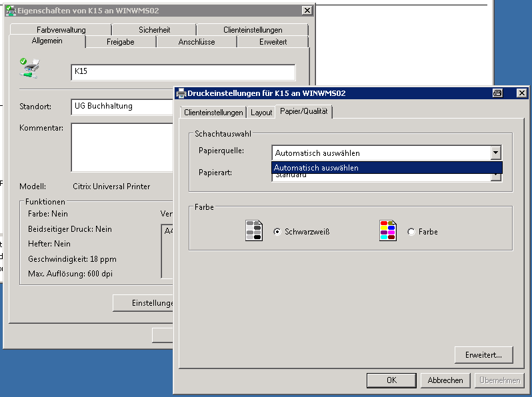Click the grayscale page icon beside Schwarzweiß
Image resolution: width=532 pixels, height=397 pixels.
[x=254, y=230]
